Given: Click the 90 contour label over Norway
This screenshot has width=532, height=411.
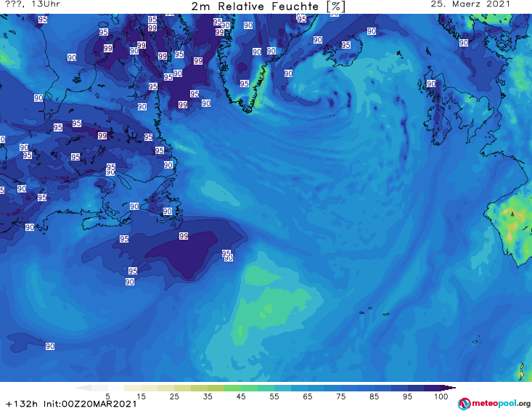Looking at the screenshot, I should 464,43.
